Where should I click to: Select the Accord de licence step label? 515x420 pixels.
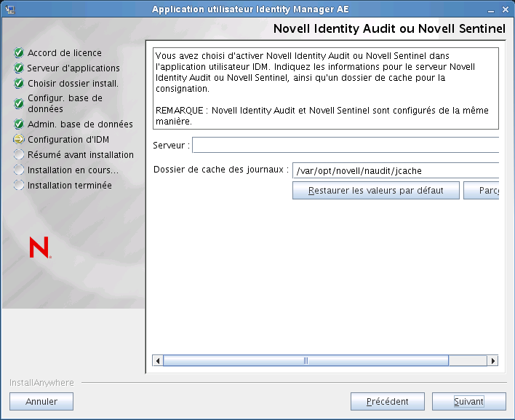click(x=65, y=53)
